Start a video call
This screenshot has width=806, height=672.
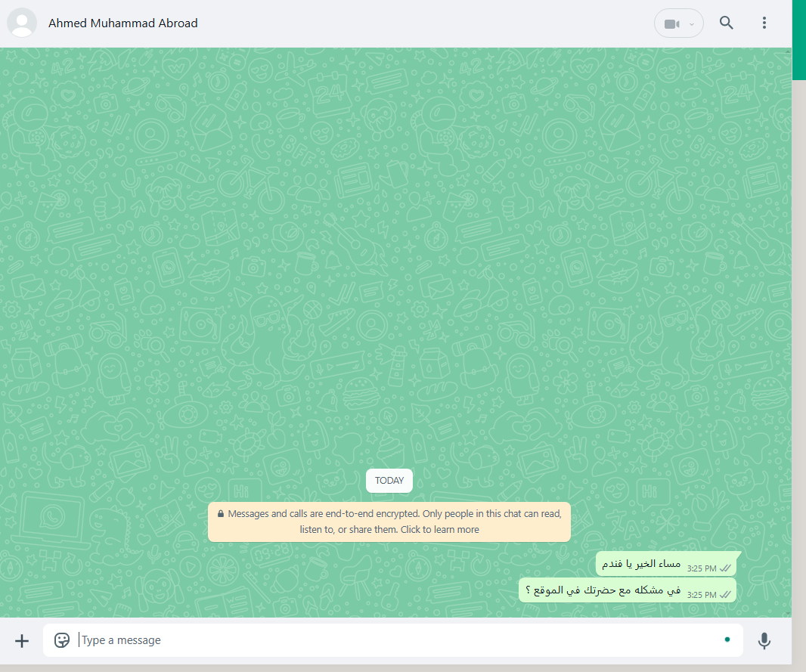[x=671, y=23]
